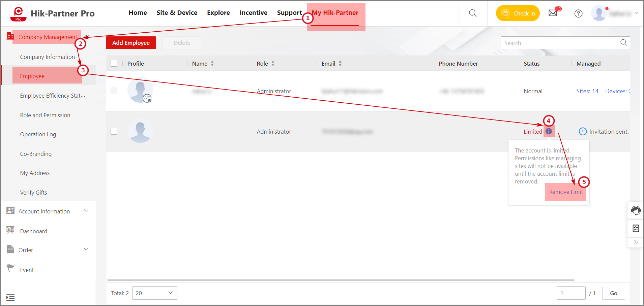Screen dimensions: 644x306
Task: Select the My Hik-Partner tab
Action: 335,13
